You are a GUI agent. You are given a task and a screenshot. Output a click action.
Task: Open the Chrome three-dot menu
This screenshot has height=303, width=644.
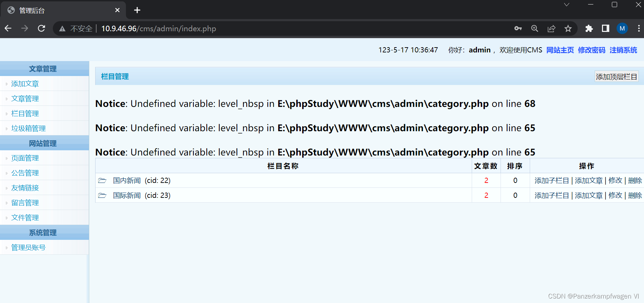(638, 28)
